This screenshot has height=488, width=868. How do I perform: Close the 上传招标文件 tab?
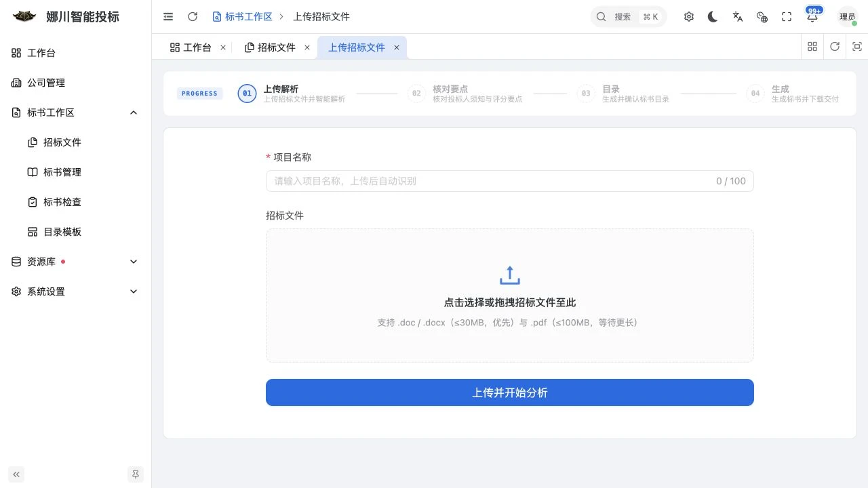(x=397, y=47)
